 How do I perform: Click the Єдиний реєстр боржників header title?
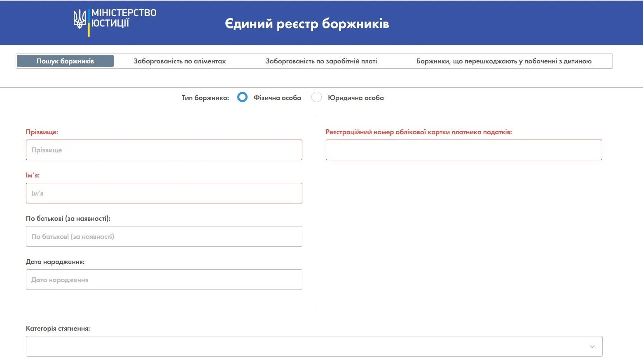306,24
